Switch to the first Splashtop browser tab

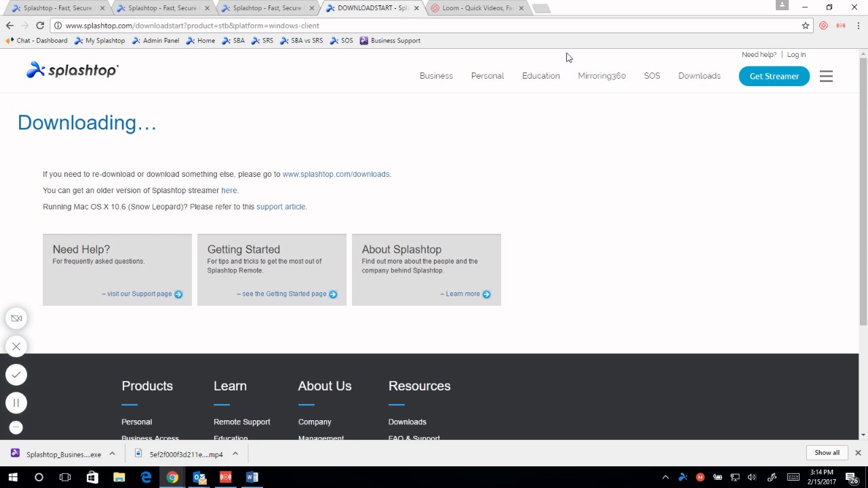coord(57,8)
